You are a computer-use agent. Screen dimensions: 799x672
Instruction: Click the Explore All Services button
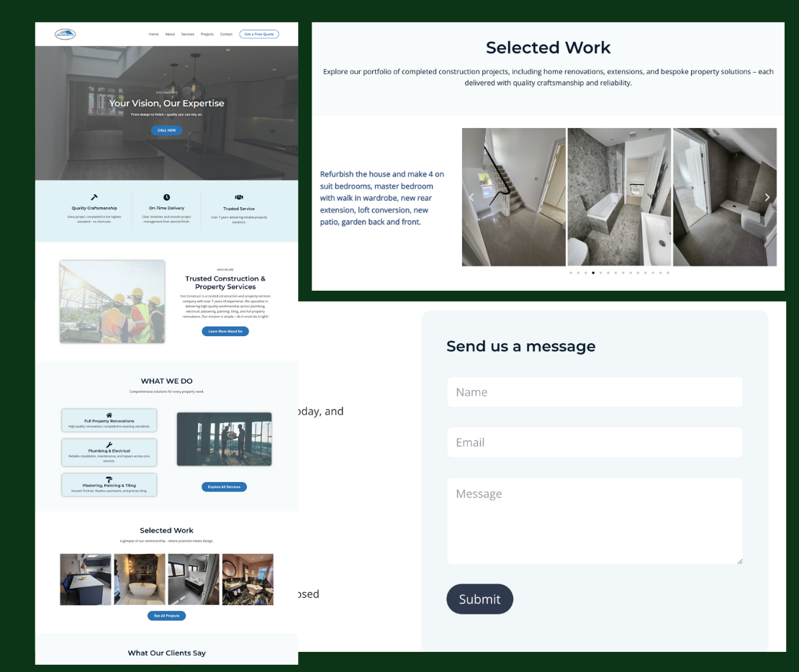click(224, 487)
